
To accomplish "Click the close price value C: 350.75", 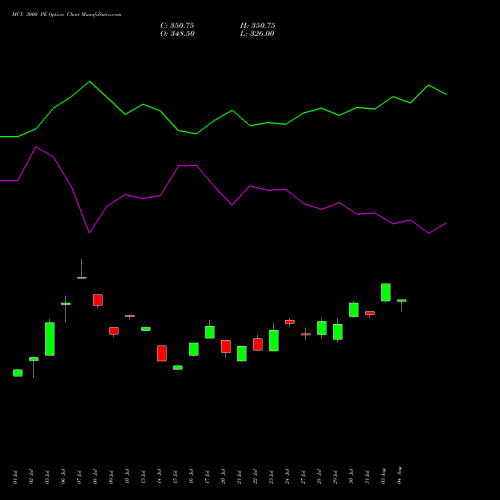I will click(x=177, y=26).
